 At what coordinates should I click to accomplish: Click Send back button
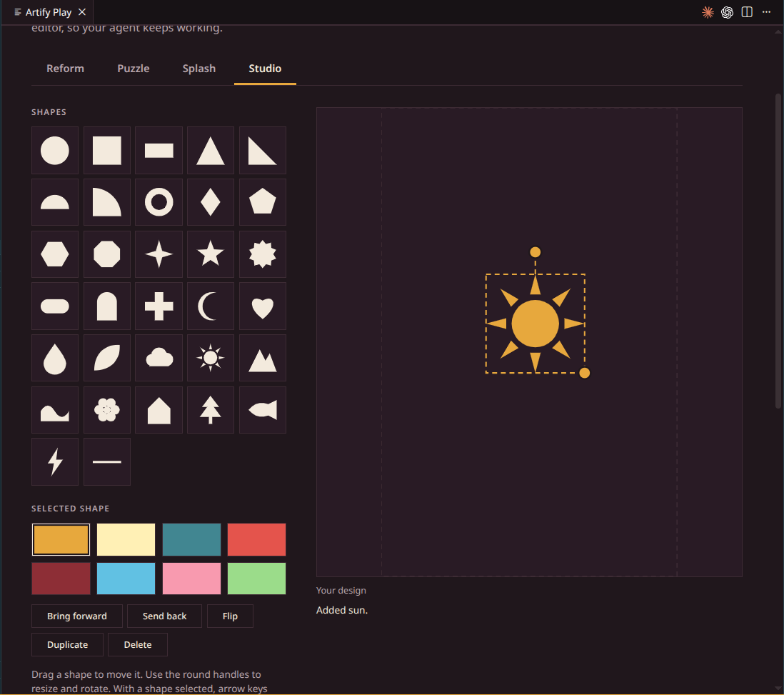tap(164, 616)
